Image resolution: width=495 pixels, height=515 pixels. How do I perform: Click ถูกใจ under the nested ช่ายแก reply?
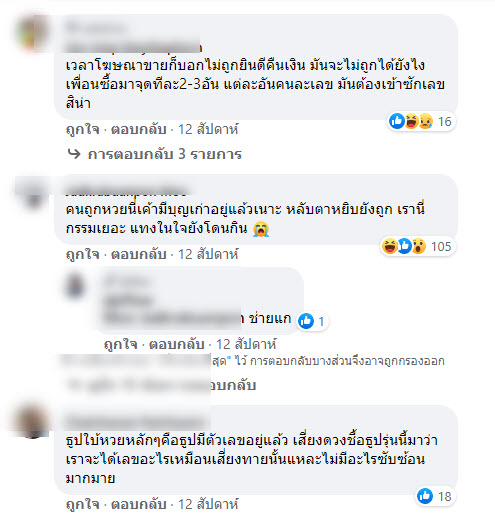click(x=121, y=344)
